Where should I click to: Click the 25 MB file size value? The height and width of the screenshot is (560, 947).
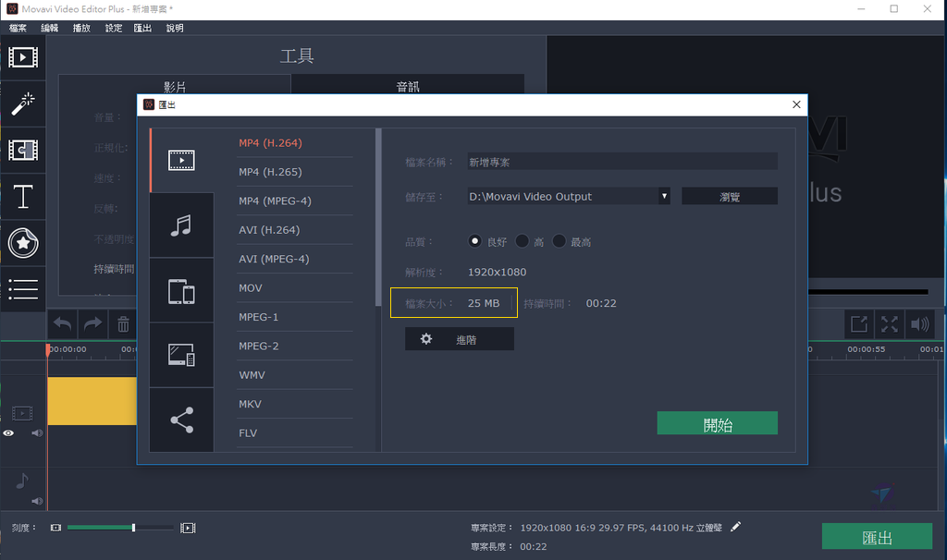pos(484,303)
